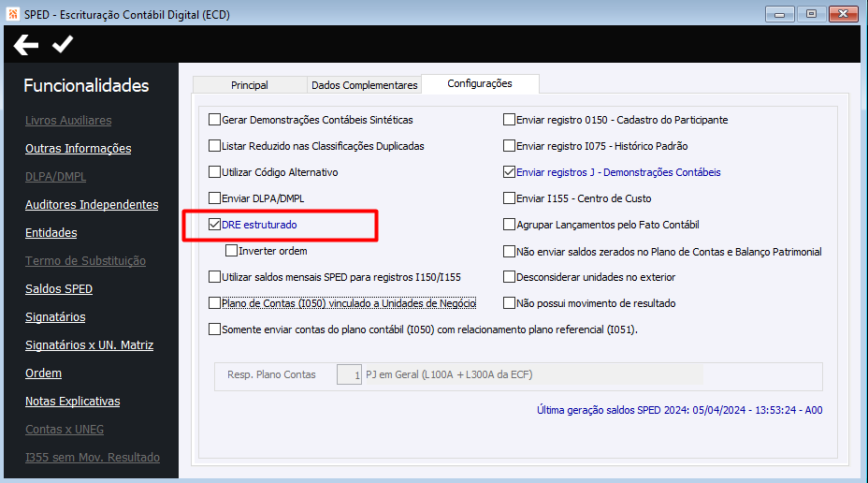Click the DLPA/DMPL sidebar link

(x=55, y=177)
